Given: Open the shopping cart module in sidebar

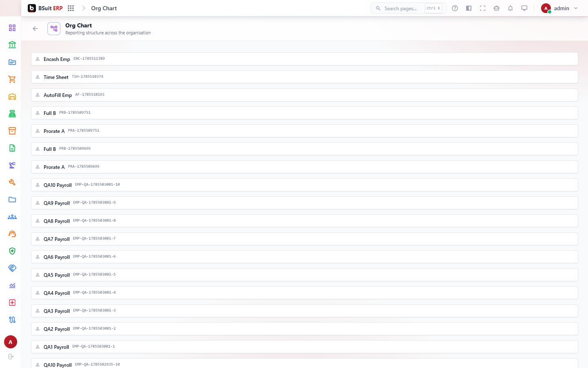Looking at the screenshot, I should (12, 79).
